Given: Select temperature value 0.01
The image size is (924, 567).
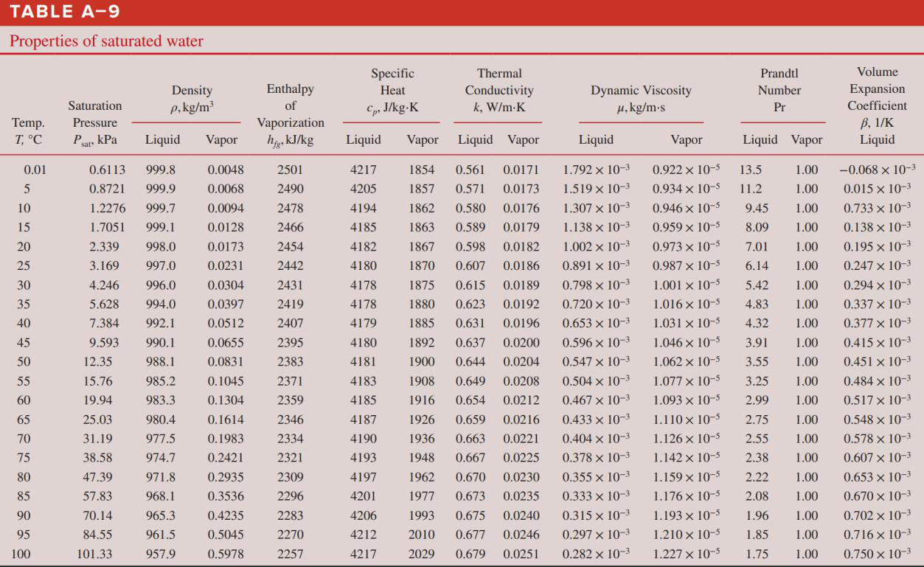Looking at the screenshot, I should (x=36, y=170).
